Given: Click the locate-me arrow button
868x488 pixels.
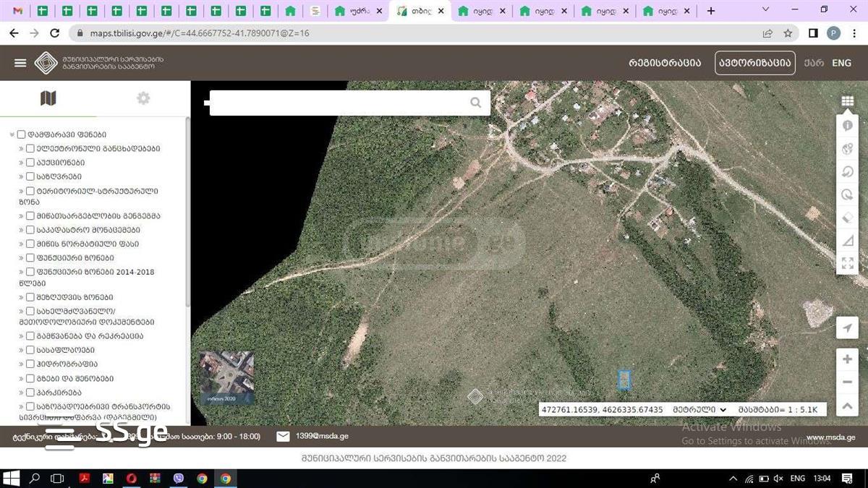Looking at the screenshot, I should (847, 328).
